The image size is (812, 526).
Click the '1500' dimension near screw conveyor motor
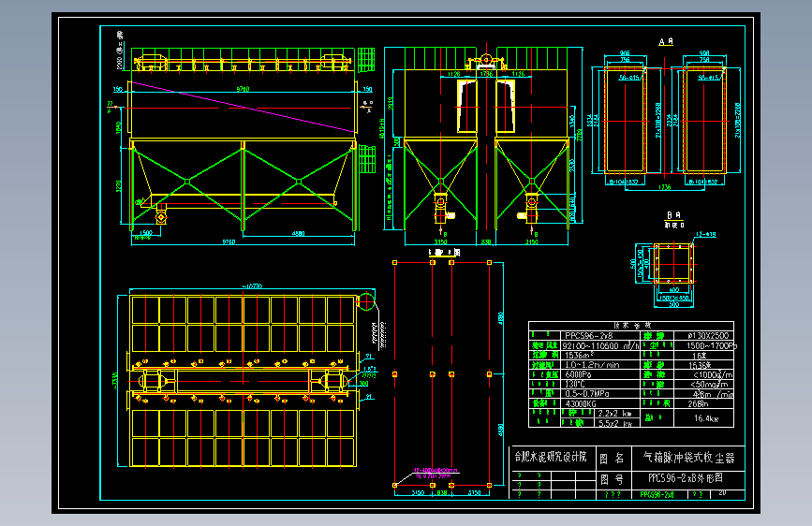click(x=146, y=233)
